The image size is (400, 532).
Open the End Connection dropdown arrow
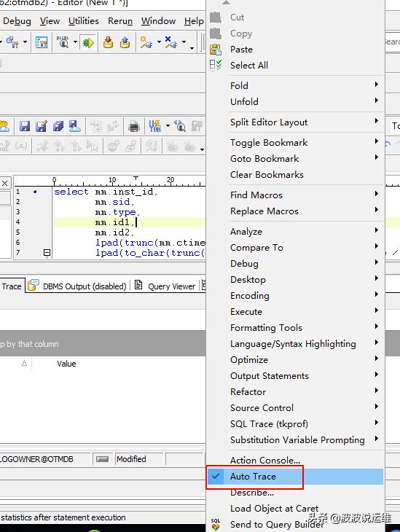point(184,42)
